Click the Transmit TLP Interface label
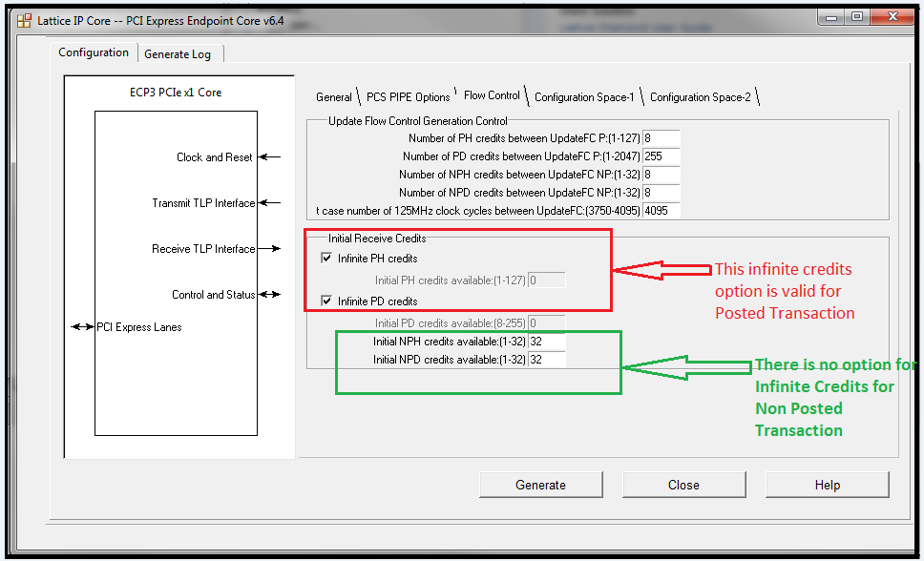This screenshot has height=561, width=924. (x=203, y=203)
